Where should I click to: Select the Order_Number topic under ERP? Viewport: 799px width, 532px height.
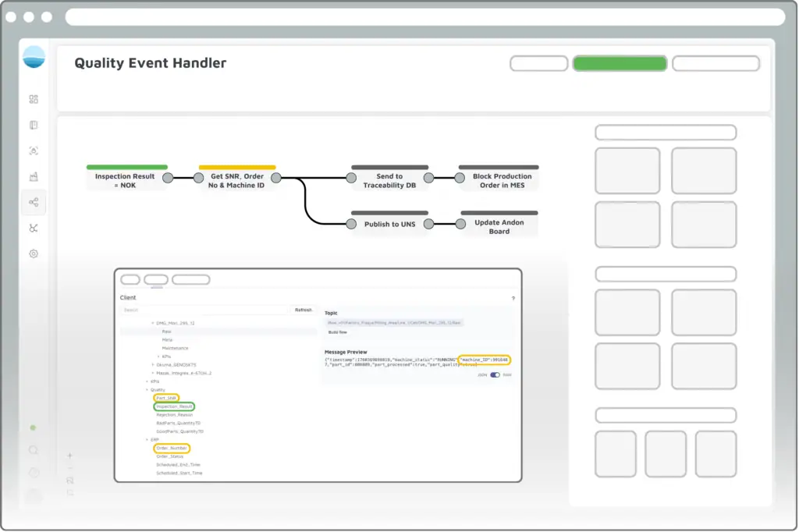(172, 448)
